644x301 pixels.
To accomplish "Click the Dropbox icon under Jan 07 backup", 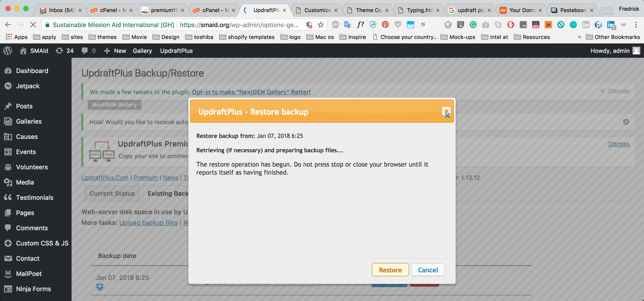I will [x=100, y=287].
